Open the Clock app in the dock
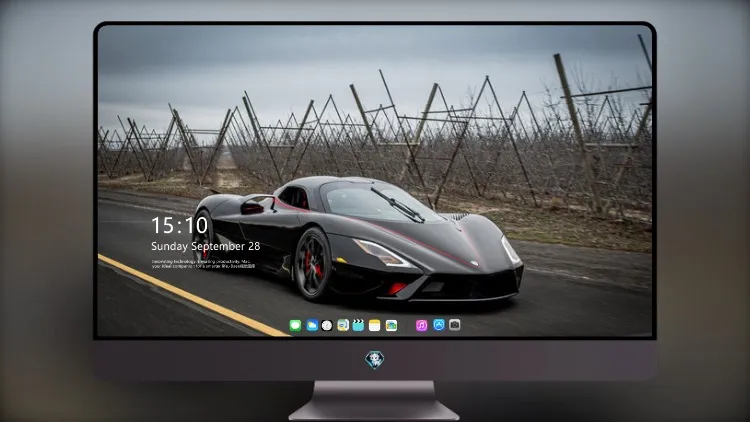The height and width of the screenshot is (422, 750). [327, 326]
